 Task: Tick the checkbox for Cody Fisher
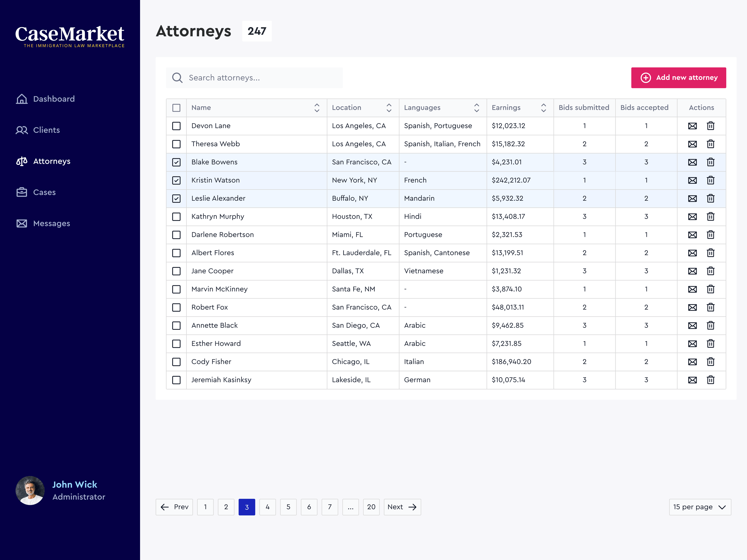(x=176, y=362)
